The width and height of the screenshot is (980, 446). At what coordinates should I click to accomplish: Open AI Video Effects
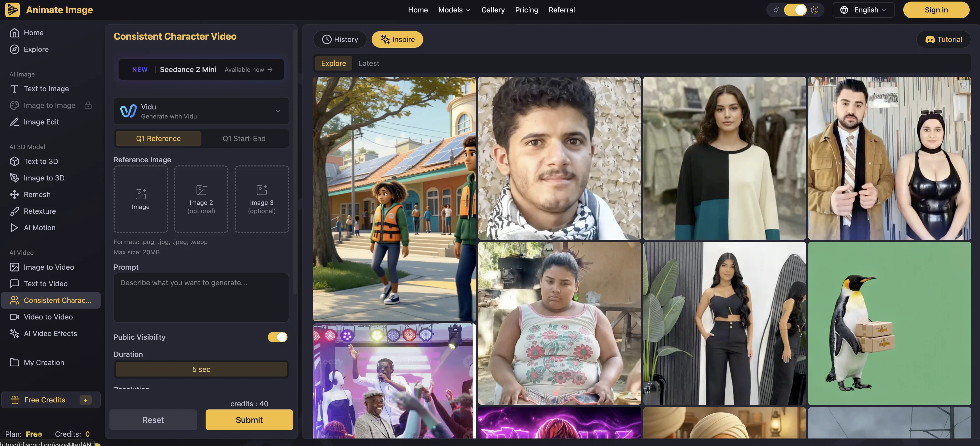click(51, 333)
